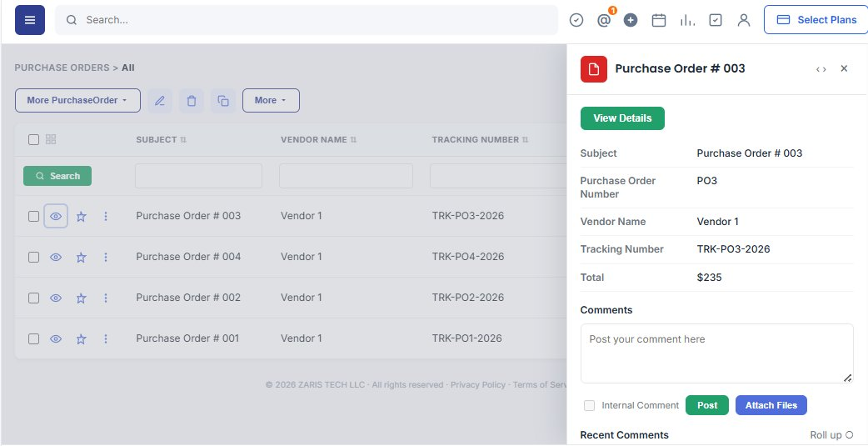Open three-dot menu for Purchase Order # 004

[x=106, y=257]
